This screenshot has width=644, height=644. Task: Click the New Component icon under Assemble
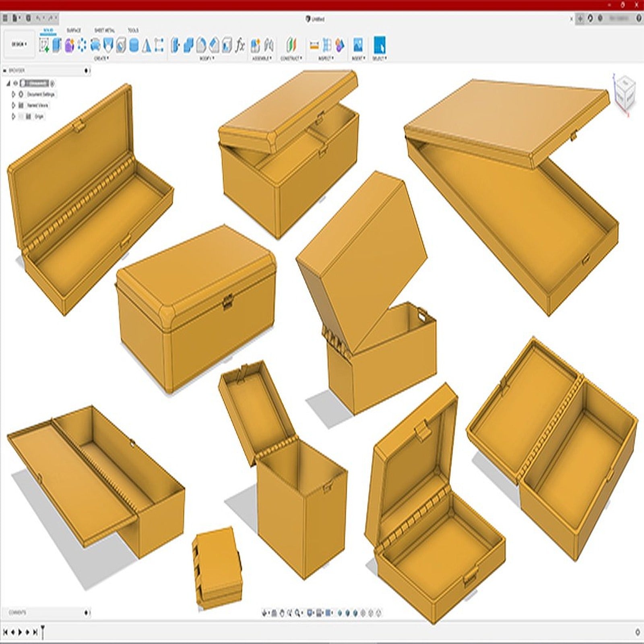click(256, 45)
